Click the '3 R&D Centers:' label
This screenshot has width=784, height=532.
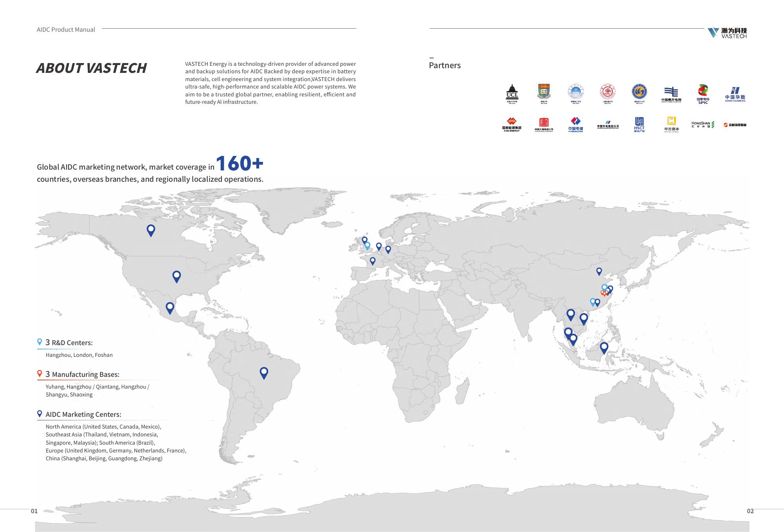pyautogui.click(x=69, y=342)
